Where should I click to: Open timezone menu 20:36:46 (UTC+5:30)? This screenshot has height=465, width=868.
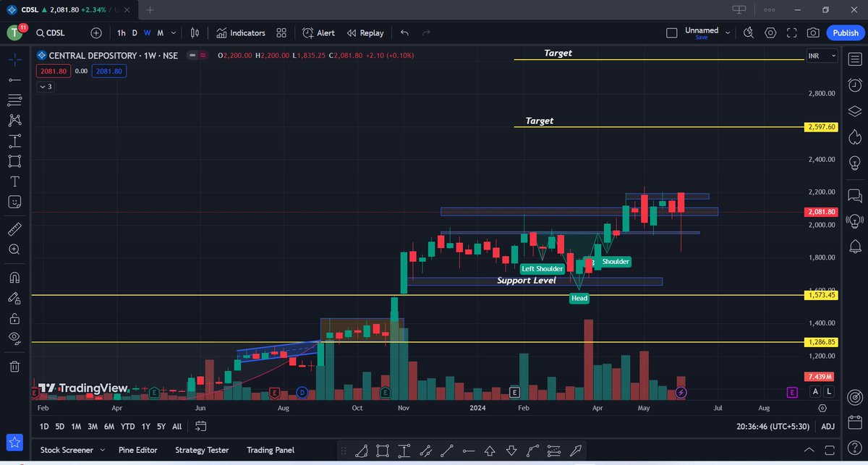pyautogui.click(x=773, y=427)
